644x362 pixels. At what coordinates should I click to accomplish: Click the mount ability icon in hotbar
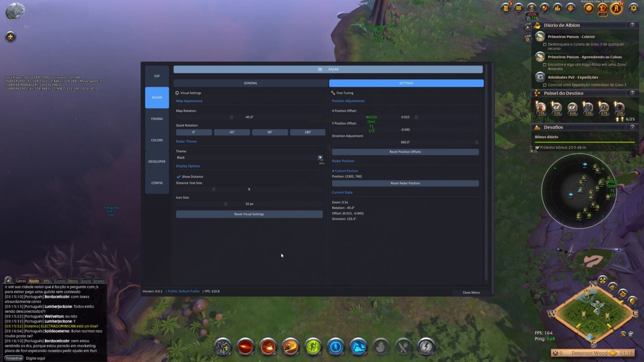click(223, 346)
